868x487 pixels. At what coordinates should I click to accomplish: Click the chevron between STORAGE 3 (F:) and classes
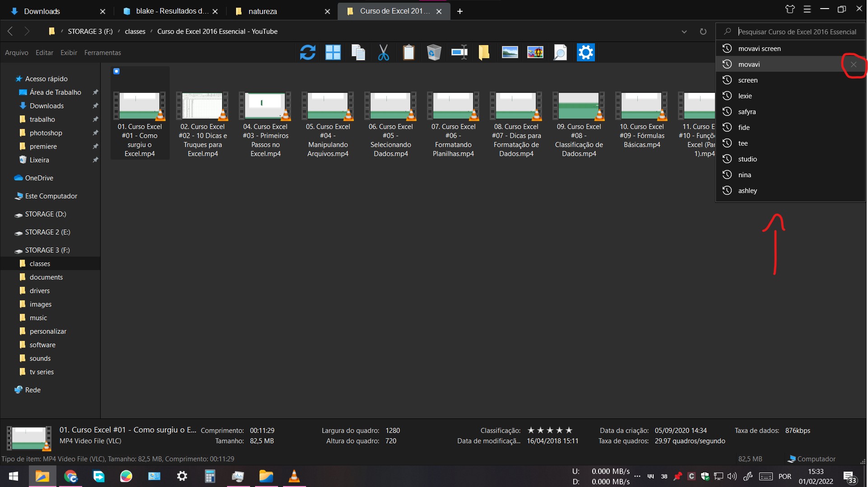(x=119, y=32)
